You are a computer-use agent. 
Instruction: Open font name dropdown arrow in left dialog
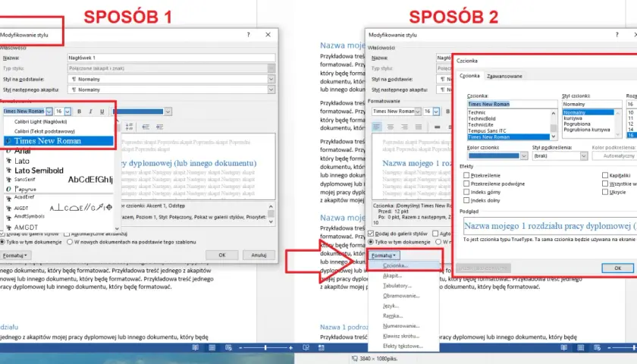coord(49,111)
